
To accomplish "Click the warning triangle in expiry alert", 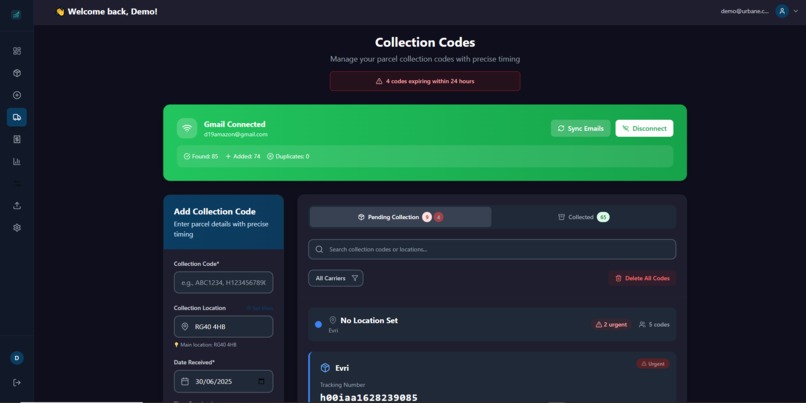I will tap(379, 81).
